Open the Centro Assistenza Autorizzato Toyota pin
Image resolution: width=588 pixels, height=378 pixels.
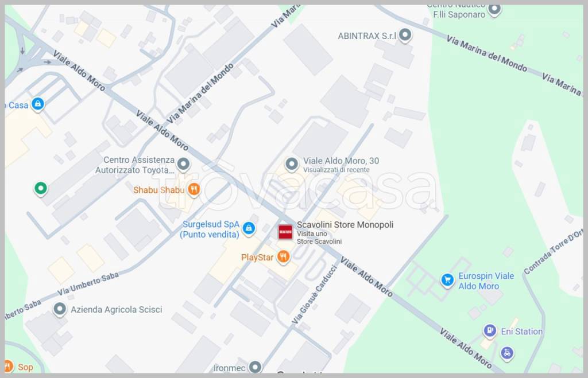183,164
